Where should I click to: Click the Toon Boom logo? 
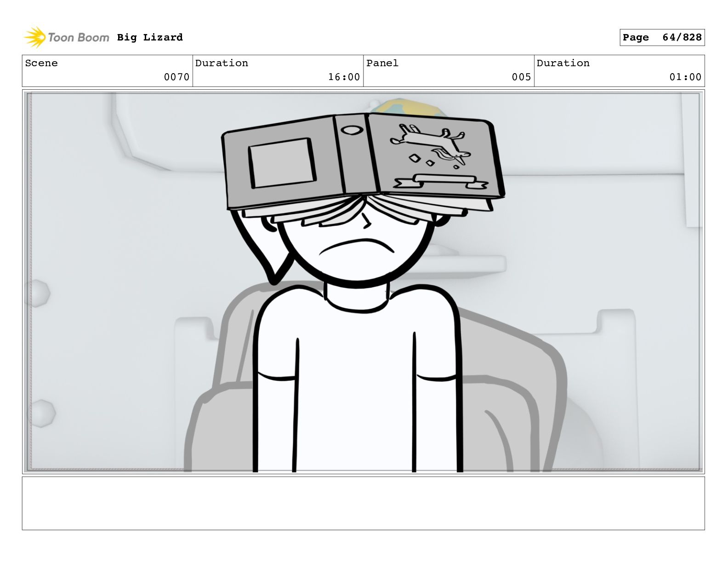coord(67,37)
